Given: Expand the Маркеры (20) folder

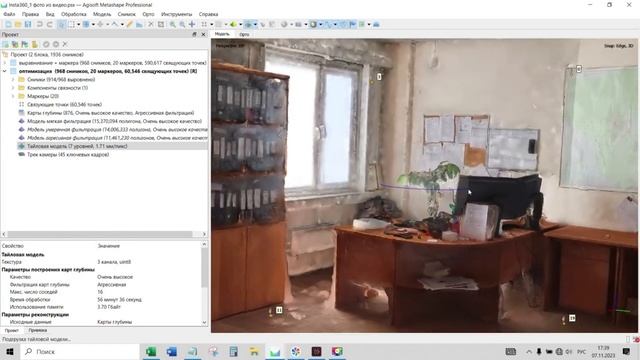Looking at the screenshot, I should (x=13, y=96).
